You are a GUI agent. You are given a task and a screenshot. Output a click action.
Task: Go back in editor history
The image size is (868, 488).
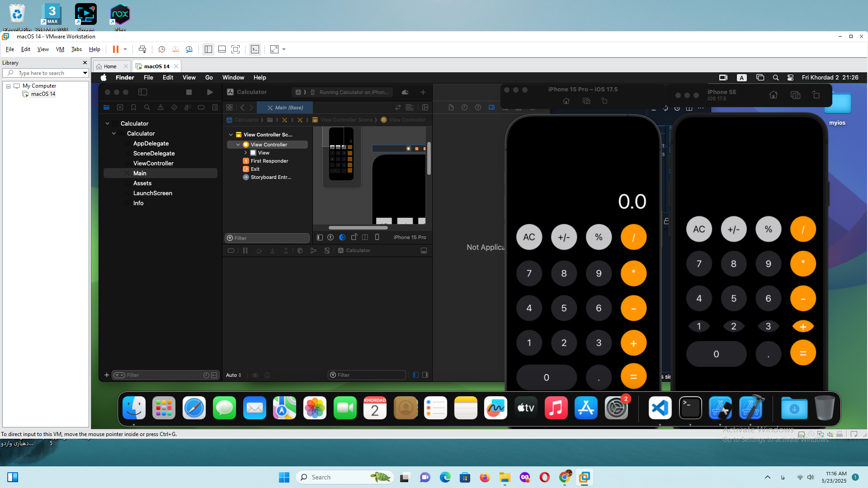pos(242,108)
